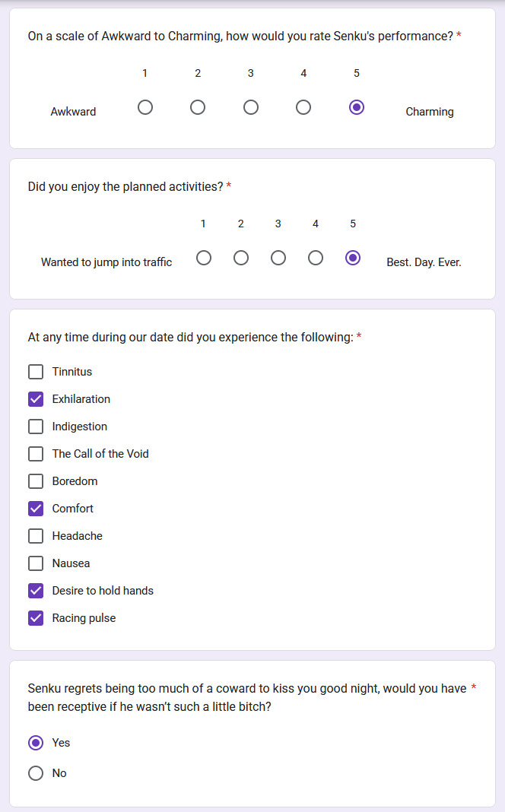Image resolution: width=505 pixels, height=812 pixels.
Task: Tick the Indigestion checkbox
Action: [x=36, y=427]
